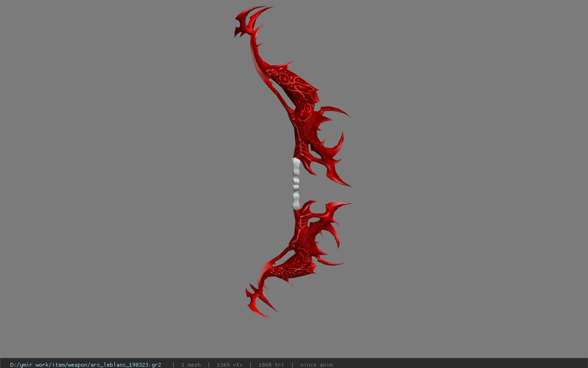The image size is (588, 368).
Task: Click the 'nincs anim' status text
Action: tap(317, 365)
